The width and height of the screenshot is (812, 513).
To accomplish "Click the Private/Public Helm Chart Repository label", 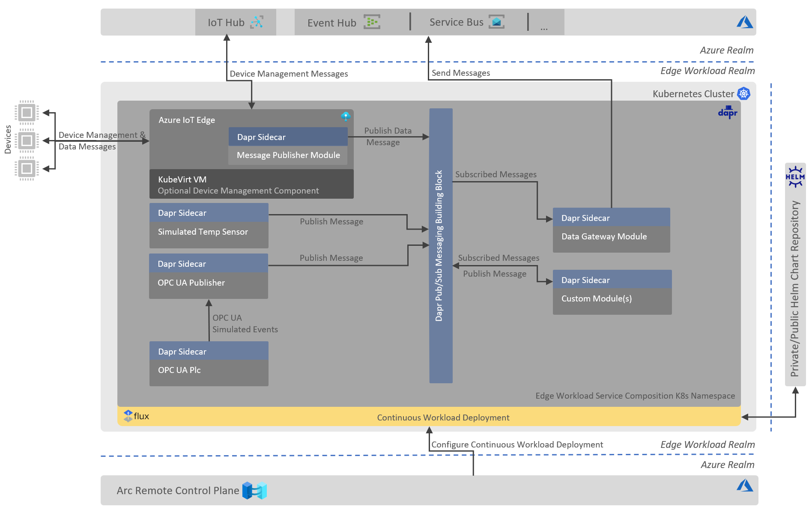I will click(795, 289).
